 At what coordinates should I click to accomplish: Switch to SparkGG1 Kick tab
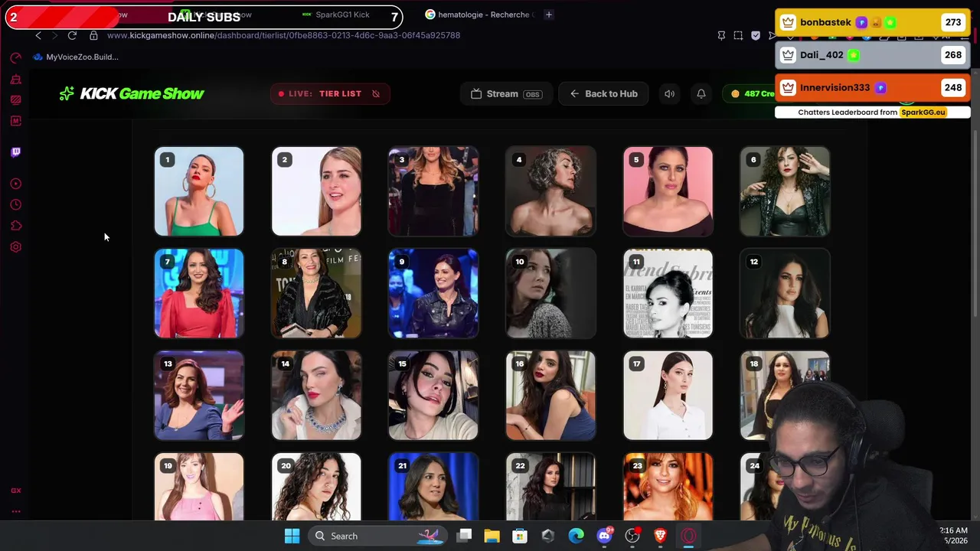[335, 15]
